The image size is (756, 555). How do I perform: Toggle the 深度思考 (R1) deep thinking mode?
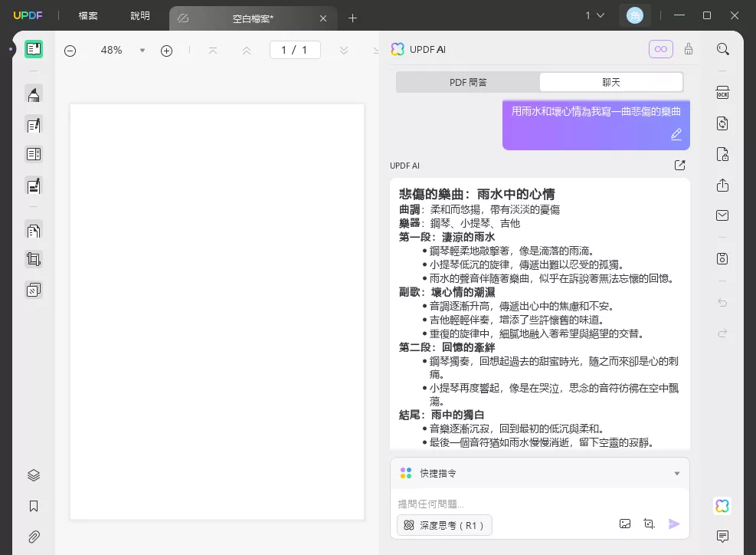(445, 525)
